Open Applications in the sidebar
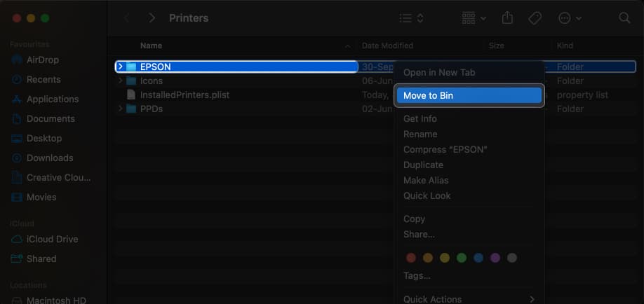Image resolution: width=644 pixels, height=304 pixels. tap(53, 99)
